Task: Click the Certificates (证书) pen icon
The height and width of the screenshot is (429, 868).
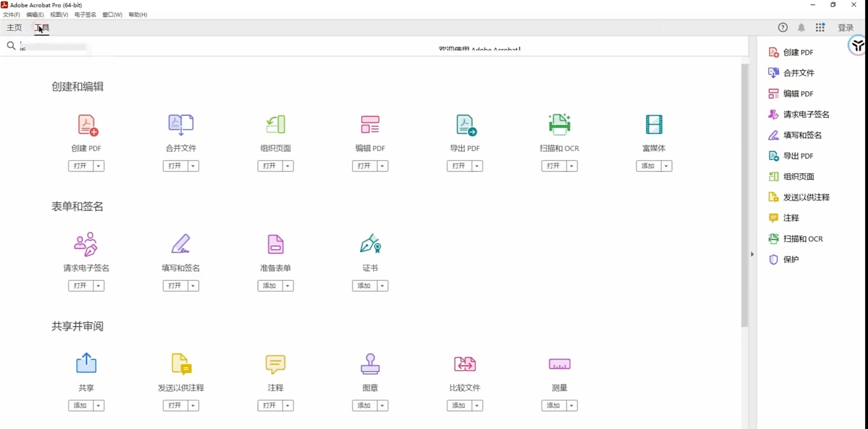Action: (370, 244)
